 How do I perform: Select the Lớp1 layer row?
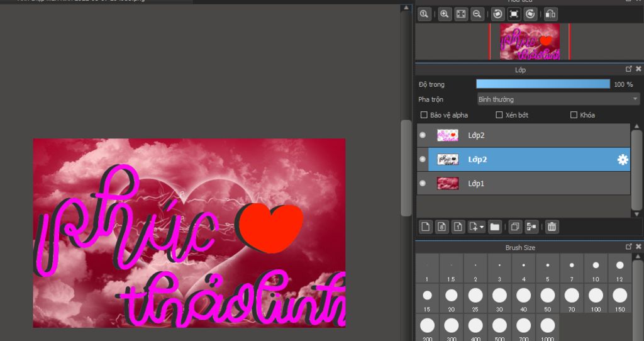524,183
